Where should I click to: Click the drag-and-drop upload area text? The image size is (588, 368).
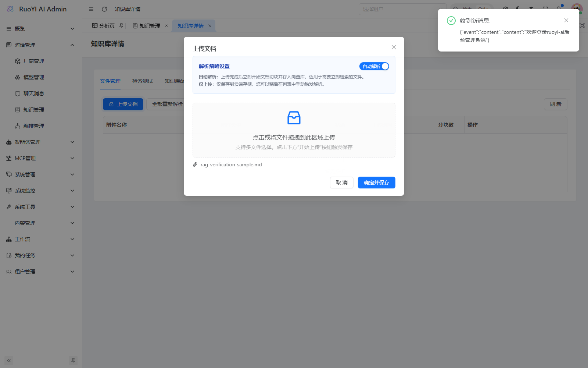(294, 137)
